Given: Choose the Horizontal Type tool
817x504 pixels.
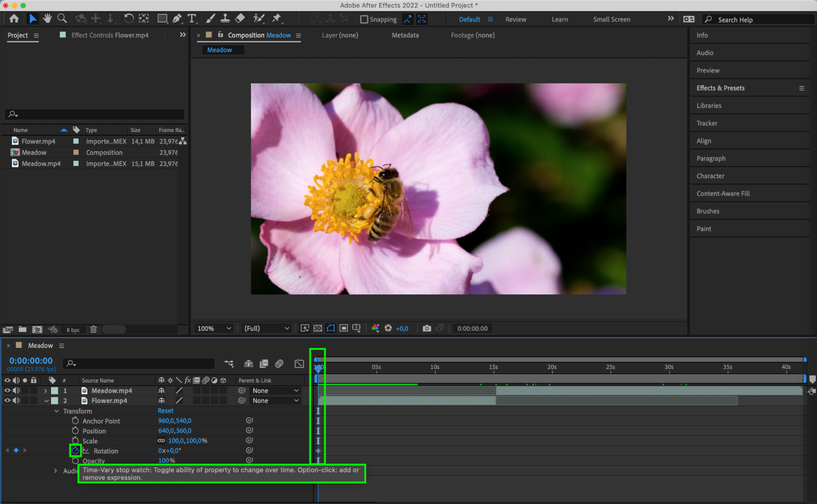Looking at the screenshot, I should coord(191,18).
